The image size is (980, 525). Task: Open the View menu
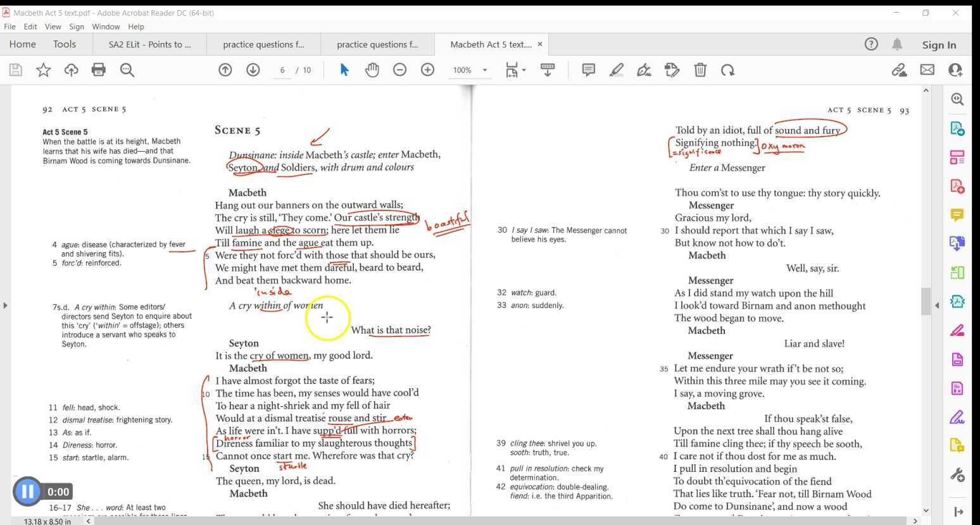pyautogui.click(x=53, y=27)
